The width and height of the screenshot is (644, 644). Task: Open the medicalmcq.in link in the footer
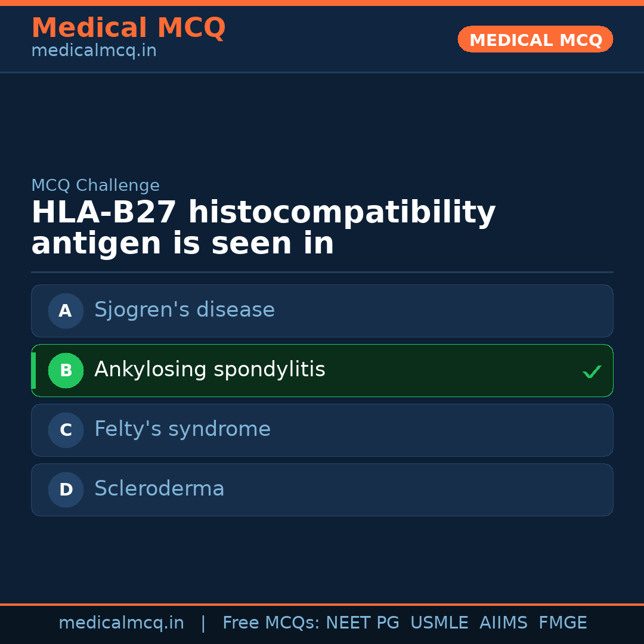click(x=121, y=623)
